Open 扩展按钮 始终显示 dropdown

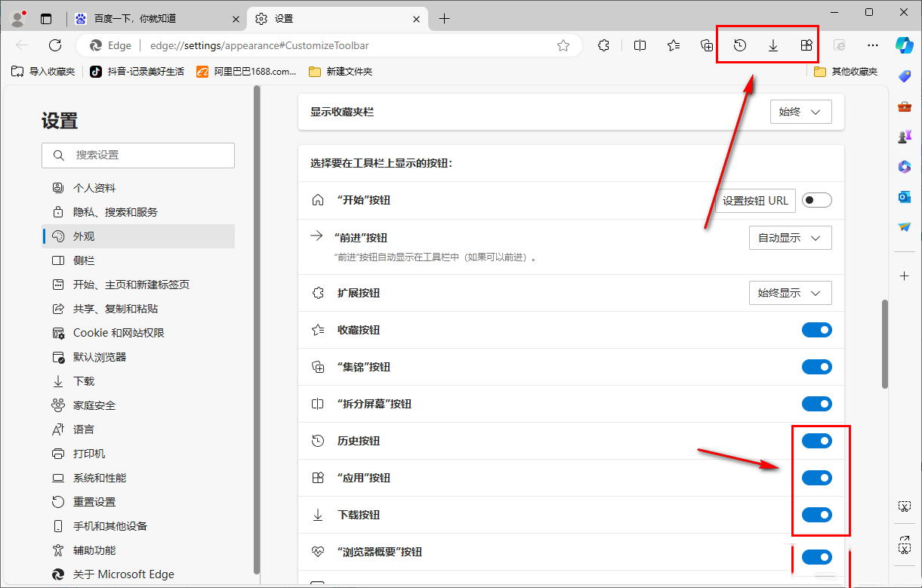[x=791, y=293]
